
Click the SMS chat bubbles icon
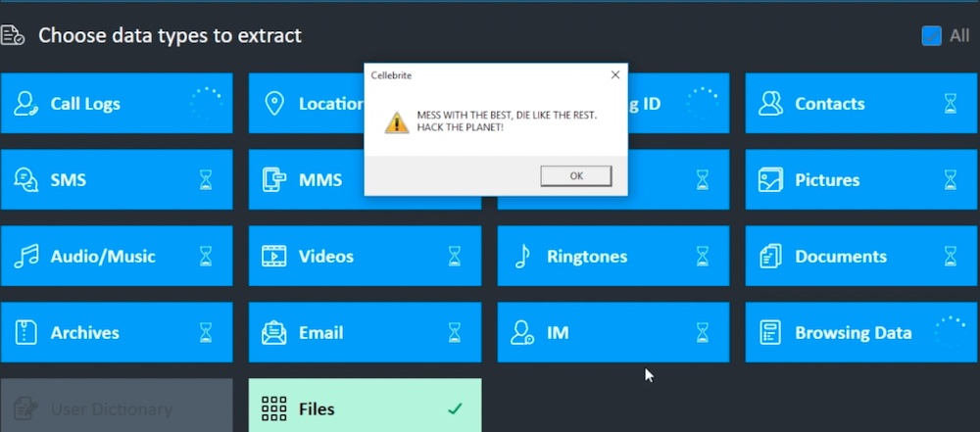[x=26, y=180]
